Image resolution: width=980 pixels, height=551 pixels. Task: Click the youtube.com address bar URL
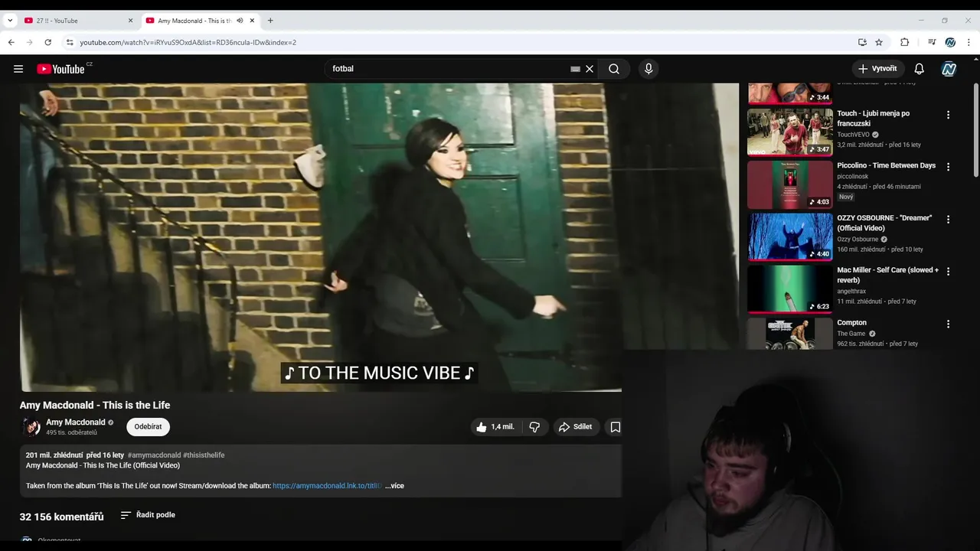coord(188,43)
